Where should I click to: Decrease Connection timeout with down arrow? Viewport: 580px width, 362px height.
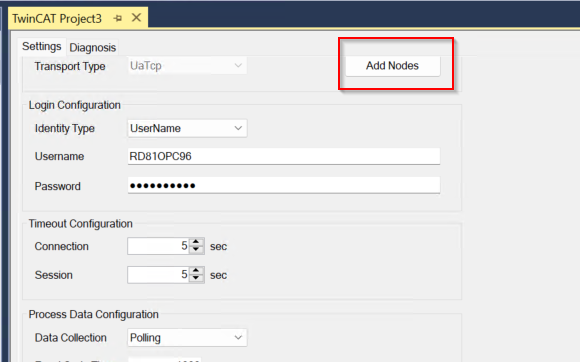coord(196,250)
